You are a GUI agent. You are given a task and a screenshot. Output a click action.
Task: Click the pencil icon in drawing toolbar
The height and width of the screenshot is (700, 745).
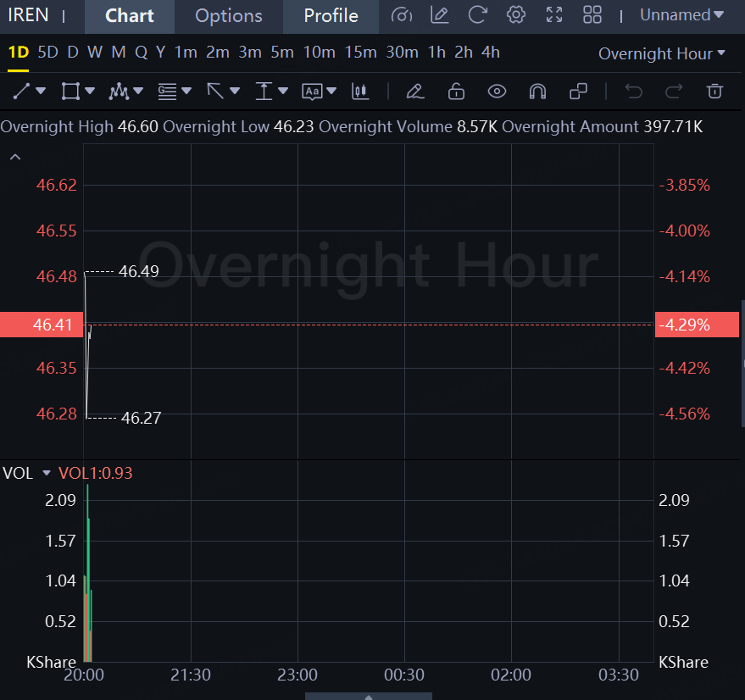pos(414,91)
